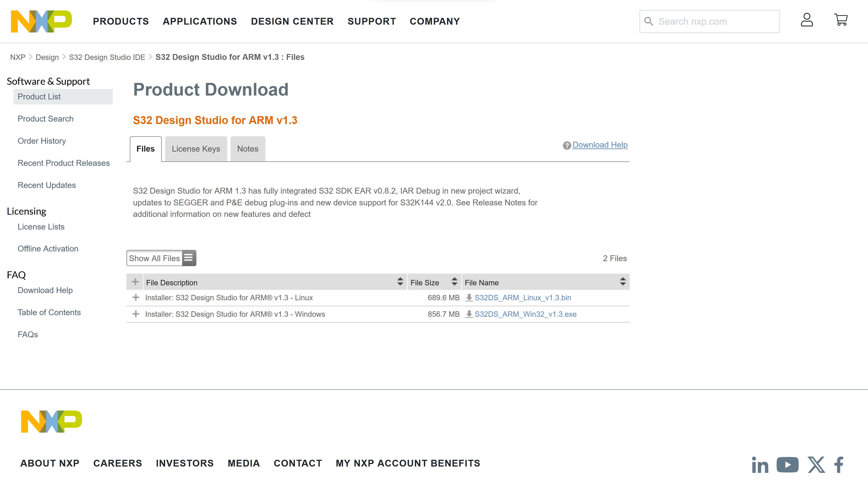Sort the table by File Description
Viewport: 868px width, 488px height.
click(x=400, y=282)
